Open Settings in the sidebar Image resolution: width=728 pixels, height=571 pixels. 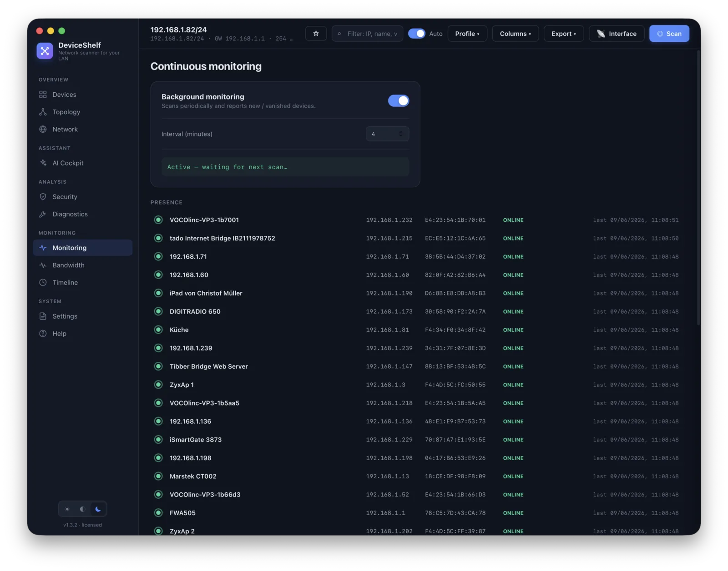pyautogui.click(x=82, y=316)
